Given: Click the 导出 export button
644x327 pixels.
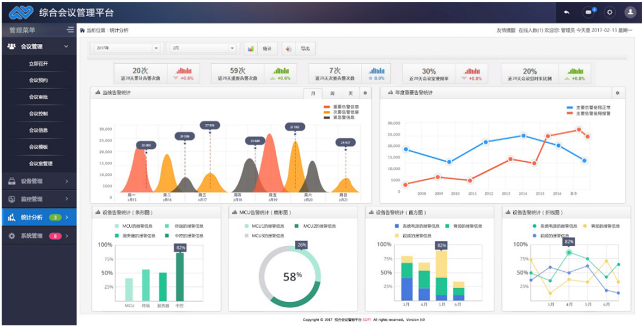Looking at the screenshot, I should [x=299, y=48].
